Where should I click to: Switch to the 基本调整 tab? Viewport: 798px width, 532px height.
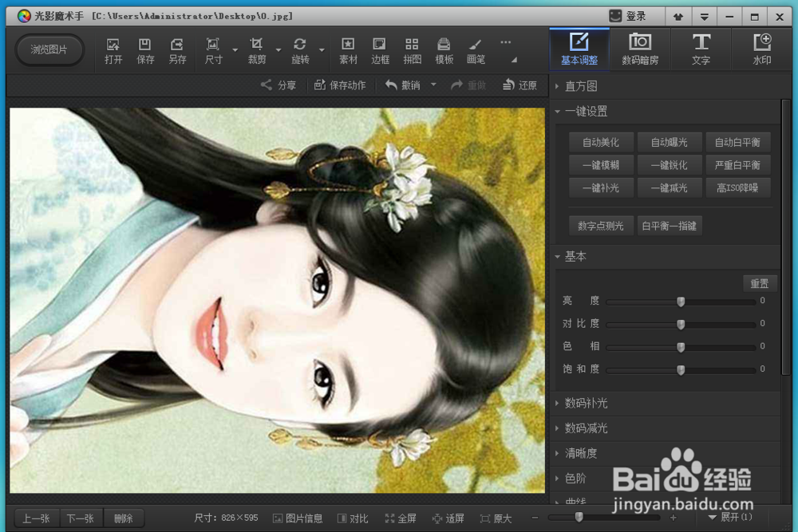click(579, 49)
